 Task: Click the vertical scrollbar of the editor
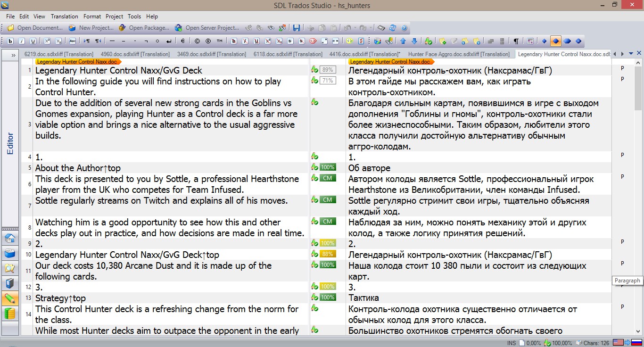(638, 198)
